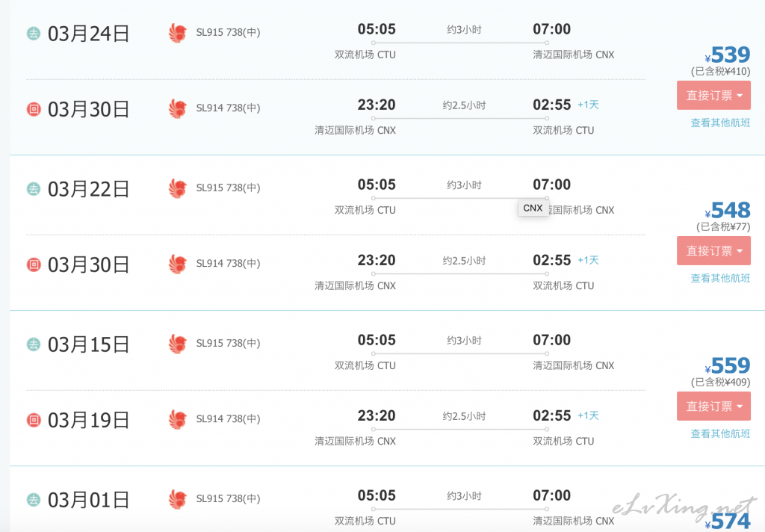Click the airline logo beside 03月22日 flight
The image size is (765, 532).
tap(178, 188)
